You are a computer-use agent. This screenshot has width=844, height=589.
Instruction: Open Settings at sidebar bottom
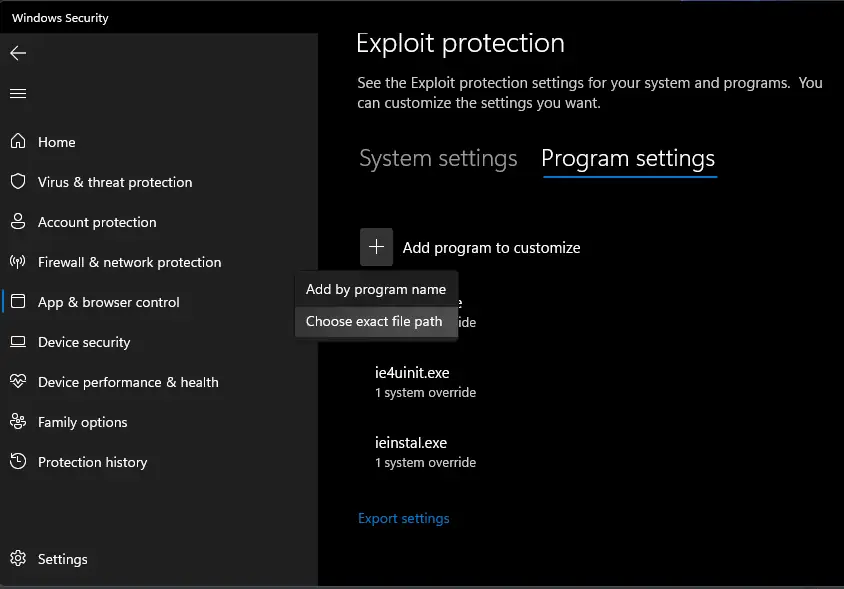pyautogui.click(x=62, y=559)
